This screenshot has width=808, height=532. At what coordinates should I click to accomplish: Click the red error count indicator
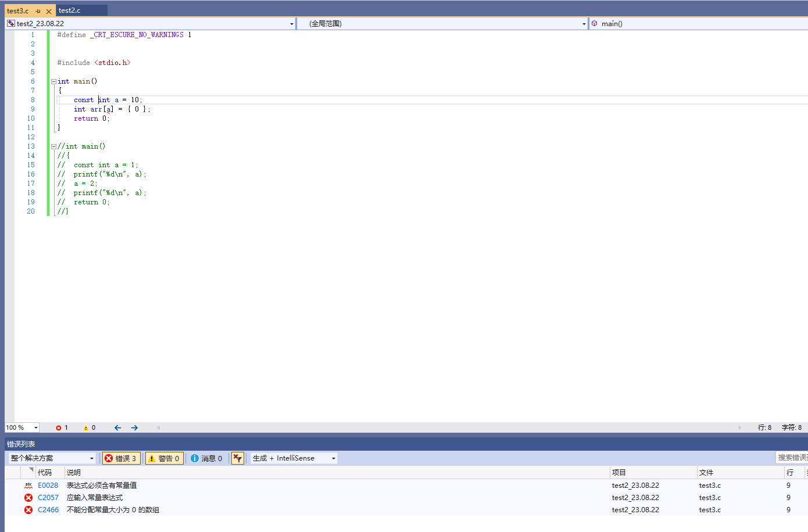click(x=62, y=427)
